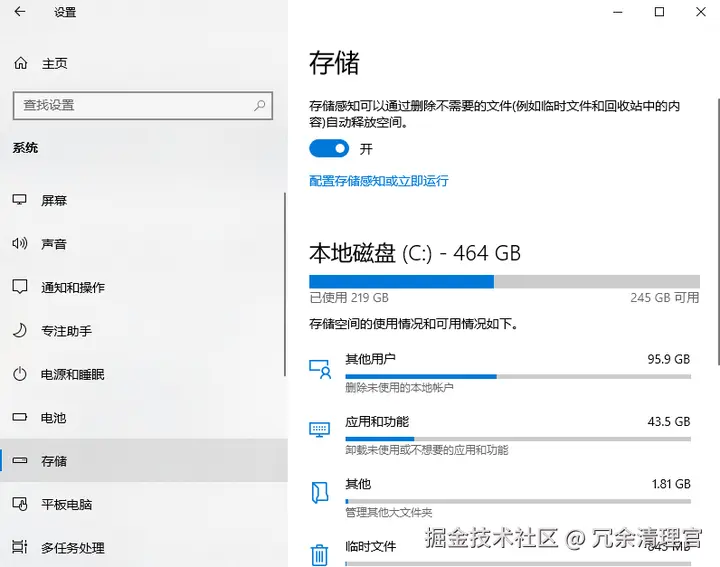The image size is (720, 567).
Task: Click the 245 GB 可用 text
Action: (x=664, y=298)
